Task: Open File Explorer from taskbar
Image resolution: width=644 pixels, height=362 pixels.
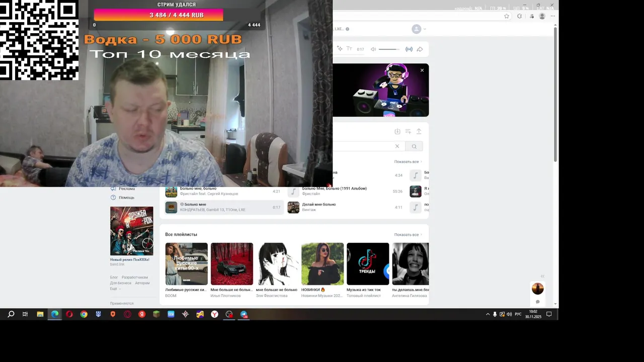Action: coord(40,314)
